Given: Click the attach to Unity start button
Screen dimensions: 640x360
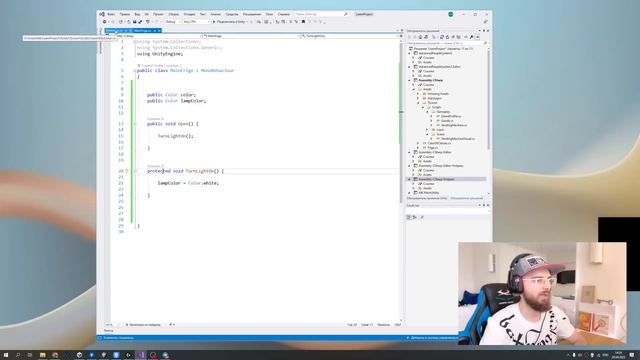Looking at the screenshot, I should [x=230, y=22].
